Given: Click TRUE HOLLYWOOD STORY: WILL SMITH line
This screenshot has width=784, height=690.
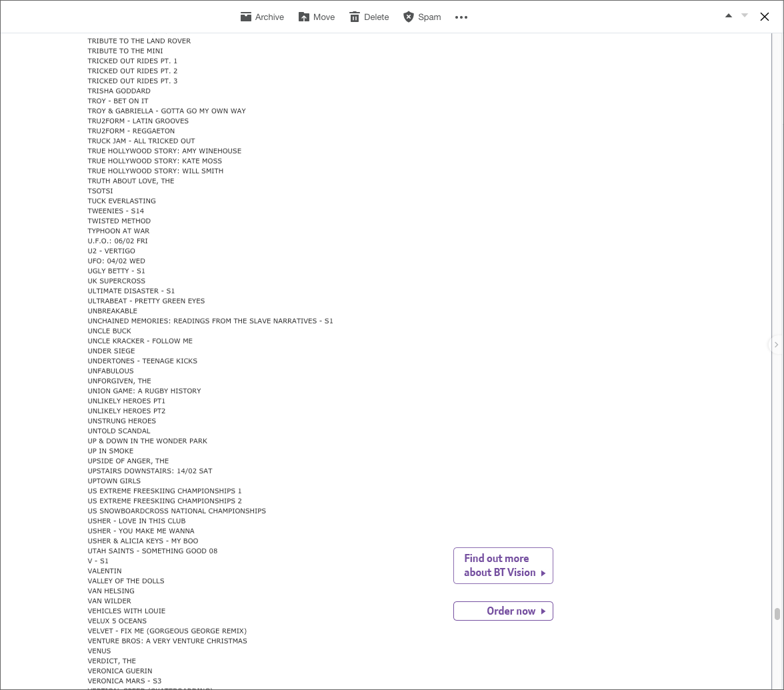Looking at the screenshot, I should click(155, 171).
